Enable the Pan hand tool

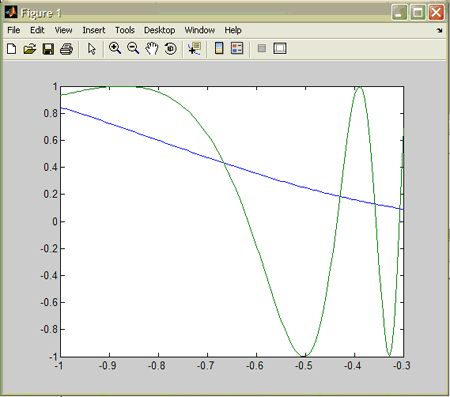point(152,49)
